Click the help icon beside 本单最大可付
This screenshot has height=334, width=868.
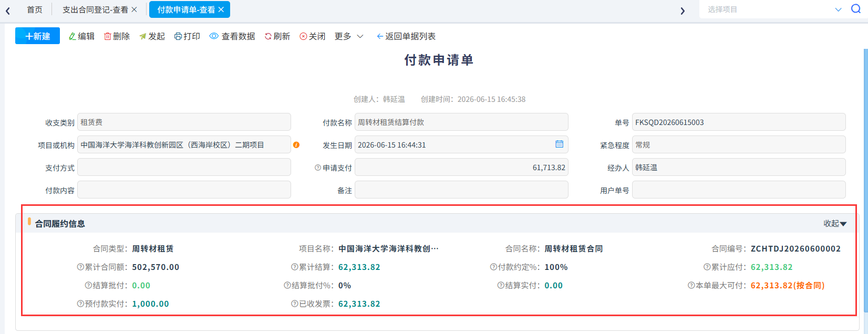click(691, 285)
